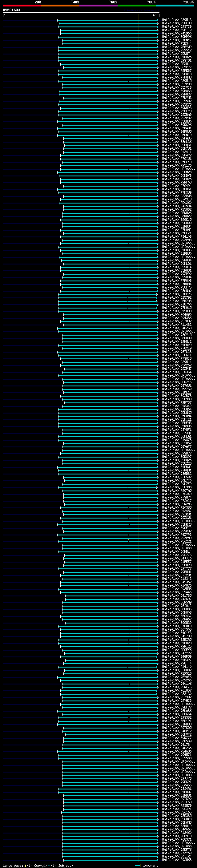Choose the UniRef100_A5K7A8 row label
This screenshot has width=197, height=868.
(176, 301)
